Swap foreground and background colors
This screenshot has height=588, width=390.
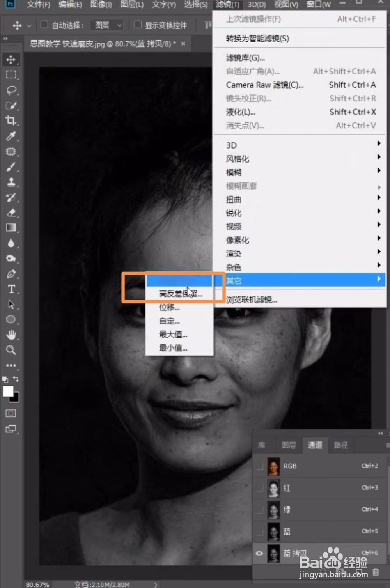[x=16, y=379]
